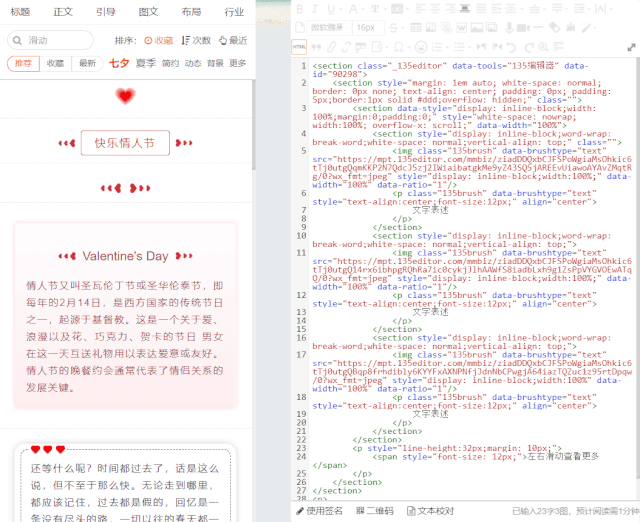Viewport: 640px width, 522px height.
Task: Open background highlight color picker
Action: 397,9
